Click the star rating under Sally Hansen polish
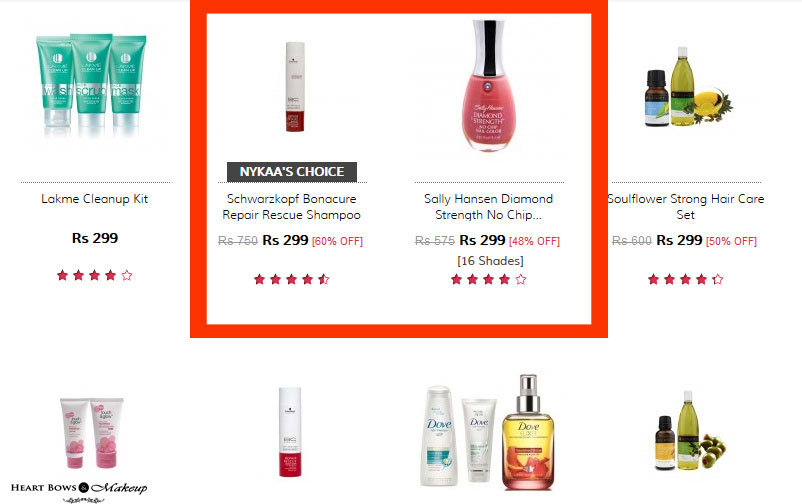 (x=488, y=279)
